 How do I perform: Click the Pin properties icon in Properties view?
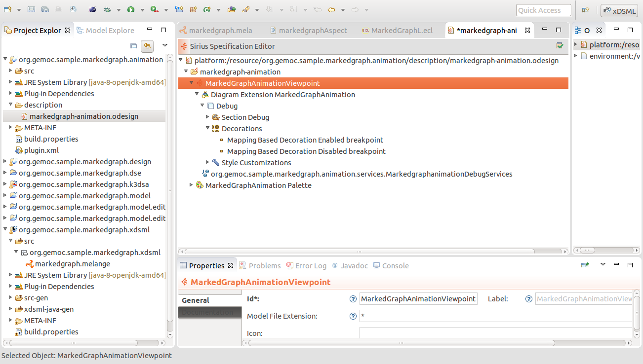(x=585, y=265)
